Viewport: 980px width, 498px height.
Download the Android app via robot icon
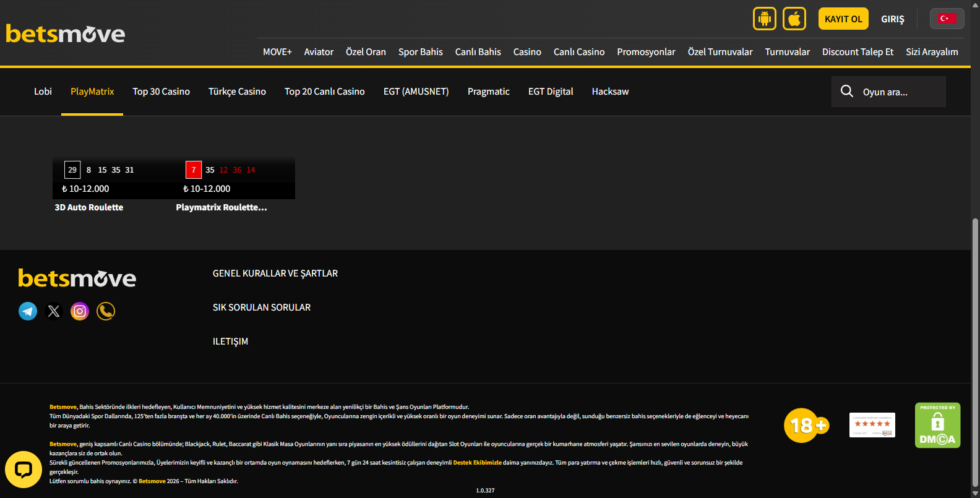pyautogui.click(x=765, y=19)
